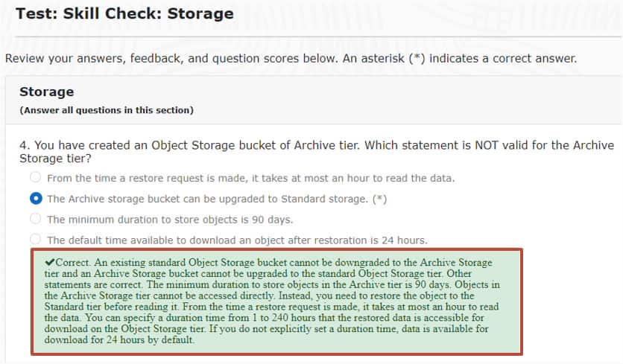Click 'download for 24 hours by default' feedback line

tap(119, 340)
